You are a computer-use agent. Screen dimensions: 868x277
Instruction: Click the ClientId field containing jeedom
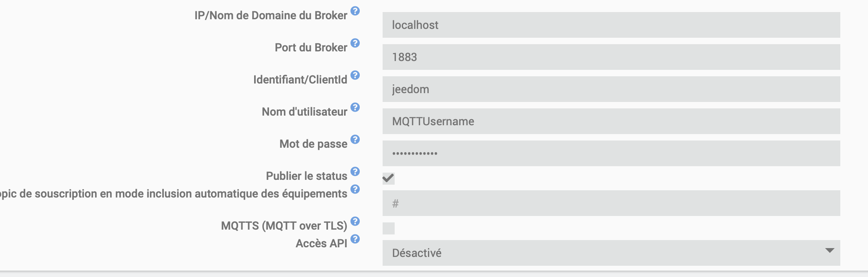coord(611,89)
